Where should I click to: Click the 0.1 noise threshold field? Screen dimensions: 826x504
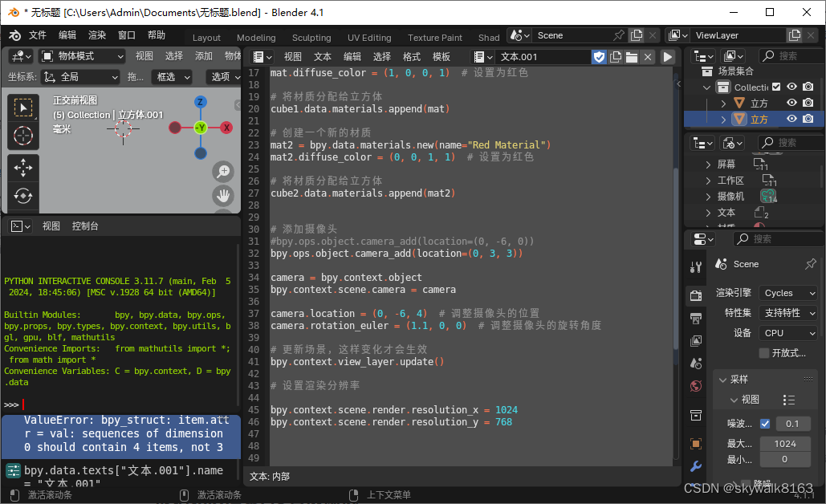[x=791, y=424]
